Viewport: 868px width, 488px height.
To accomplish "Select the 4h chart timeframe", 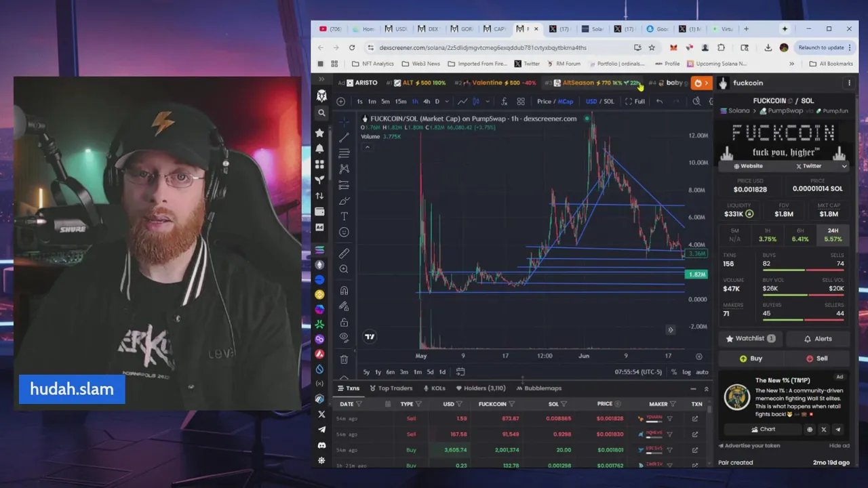I will pos(427,102).
